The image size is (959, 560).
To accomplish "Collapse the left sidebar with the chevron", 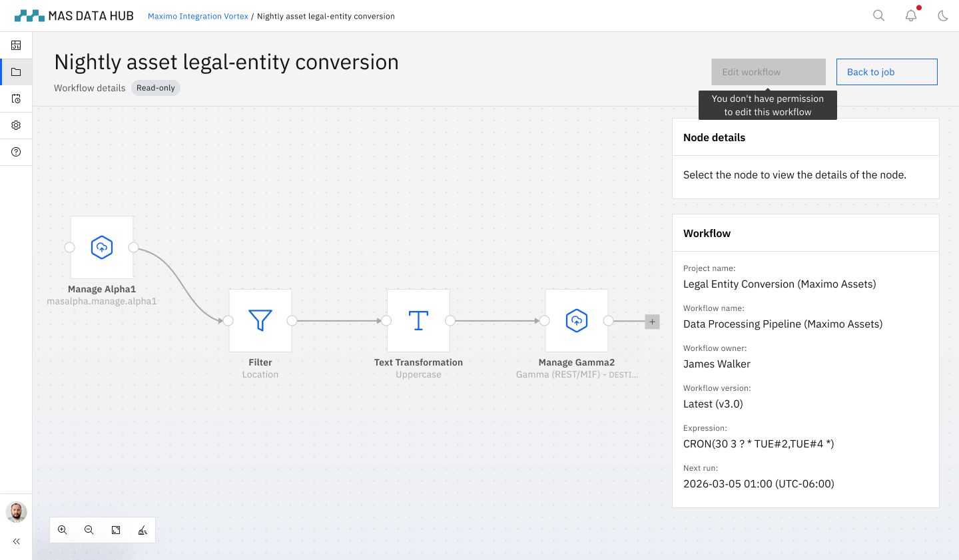I will tap(16, 541).
